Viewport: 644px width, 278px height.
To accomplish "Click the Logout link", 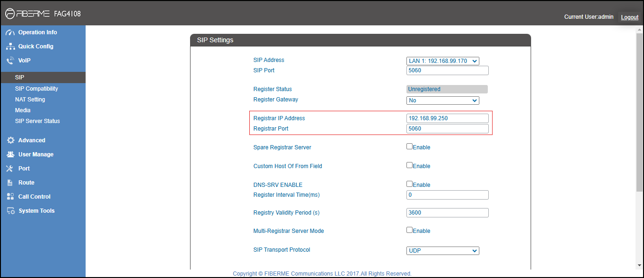I will [x=629, y=17].
